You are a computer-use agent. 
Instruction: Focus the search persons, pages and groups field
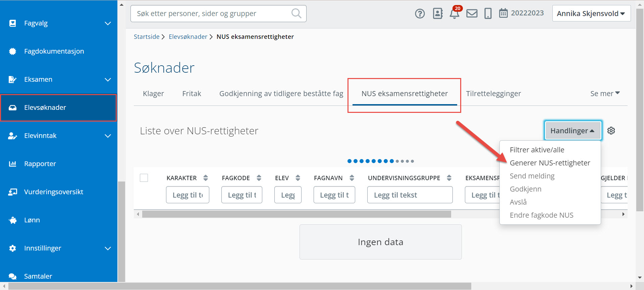(x=218, y=13)
